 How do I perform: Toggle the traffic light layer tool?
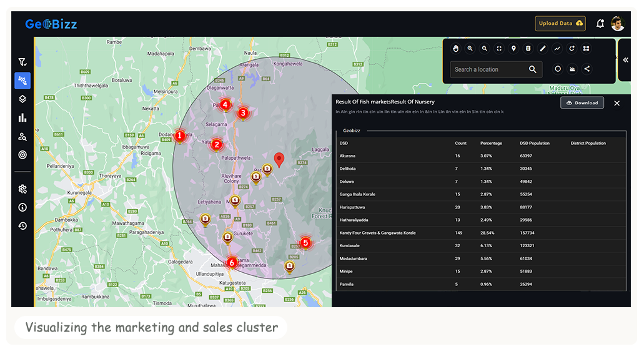point(528,49)
